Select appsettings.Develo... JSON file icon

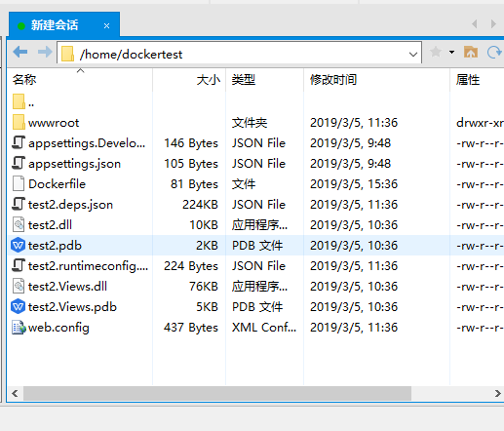pos(19,142)
